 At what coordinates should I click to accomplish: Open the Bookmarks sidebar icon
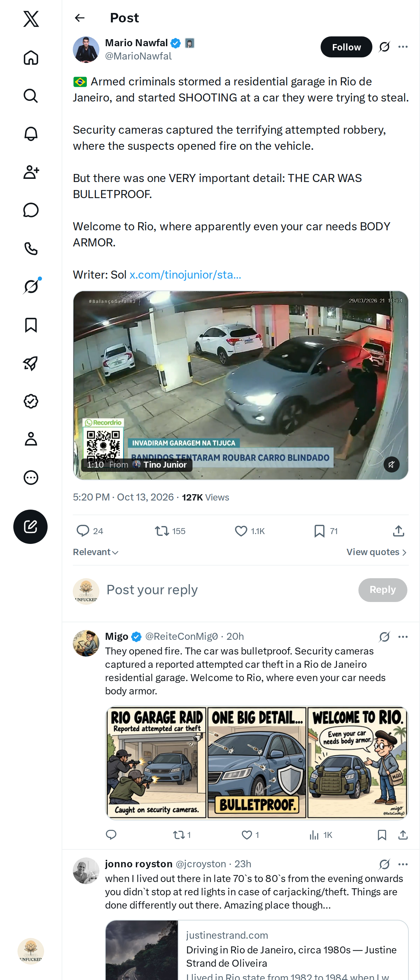click(31, 325)
